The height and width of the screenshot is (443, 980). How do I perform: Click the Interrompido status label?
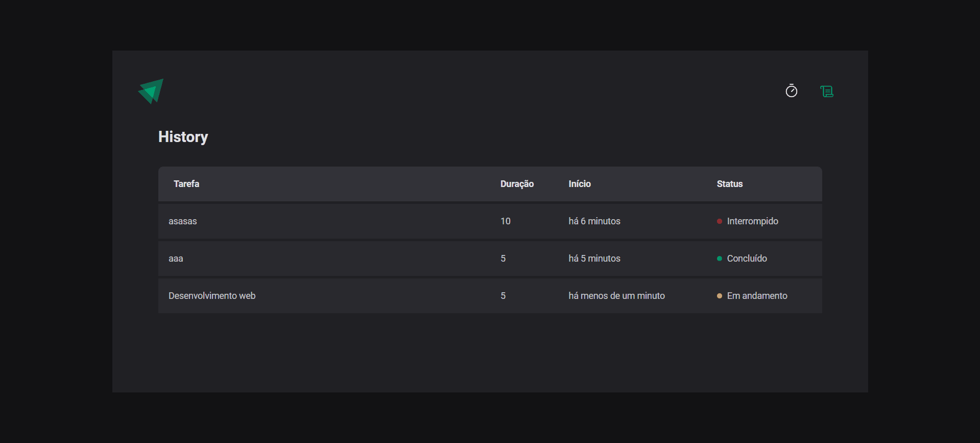[x=752, y=221]
